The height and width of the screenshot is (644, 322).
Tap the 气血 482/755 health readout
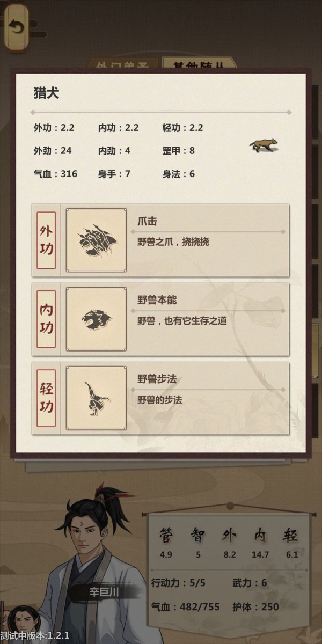186,606
